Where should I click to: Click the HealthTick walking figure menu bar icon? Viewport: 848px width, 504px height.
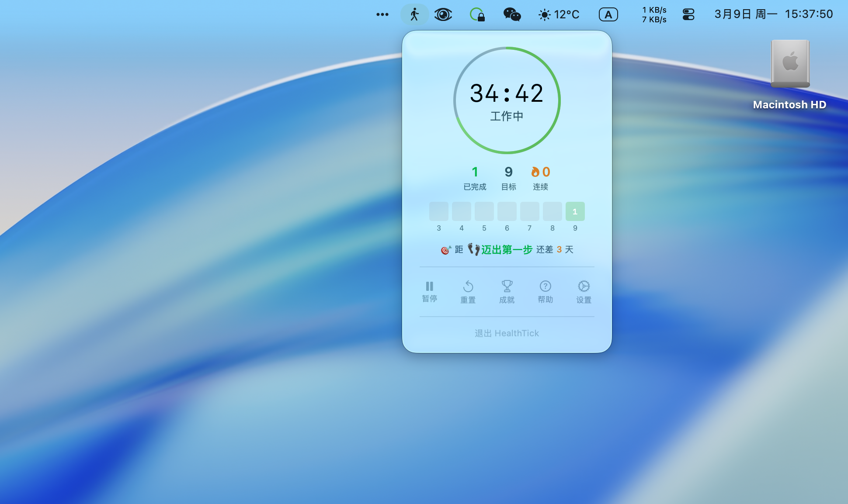pyautogui.click(x=414, y=14)
